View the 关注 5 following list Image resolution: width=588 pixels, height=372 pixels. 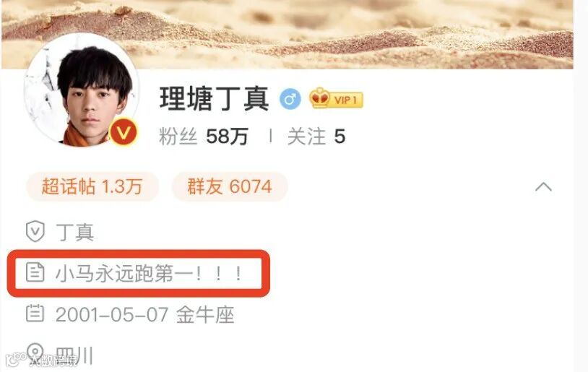(316, 136)
